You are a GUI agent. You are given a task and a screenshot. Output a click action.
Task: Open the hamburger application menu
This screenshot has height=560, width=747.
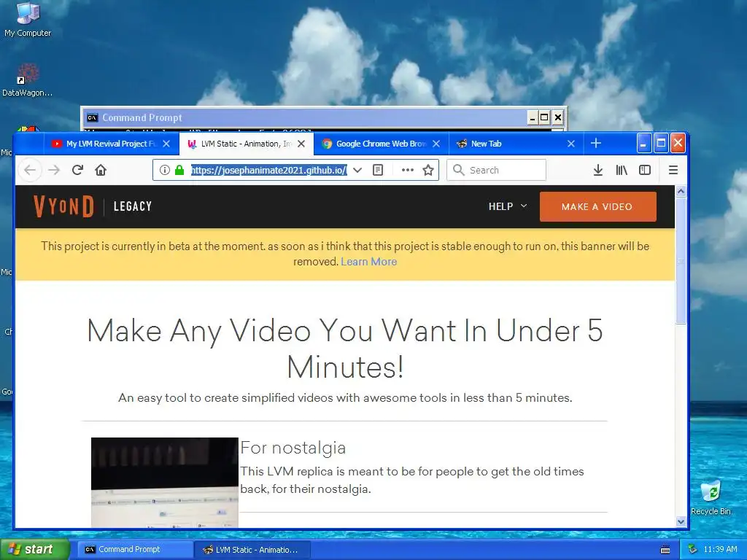673,170
